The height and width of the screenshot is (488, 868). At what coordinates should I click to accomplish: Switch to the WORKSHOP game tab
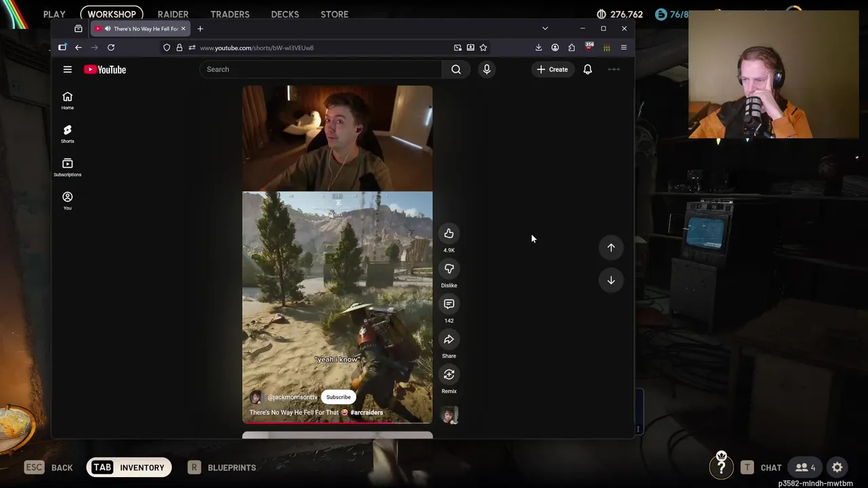pyautogui.click(x=111, y=14)
